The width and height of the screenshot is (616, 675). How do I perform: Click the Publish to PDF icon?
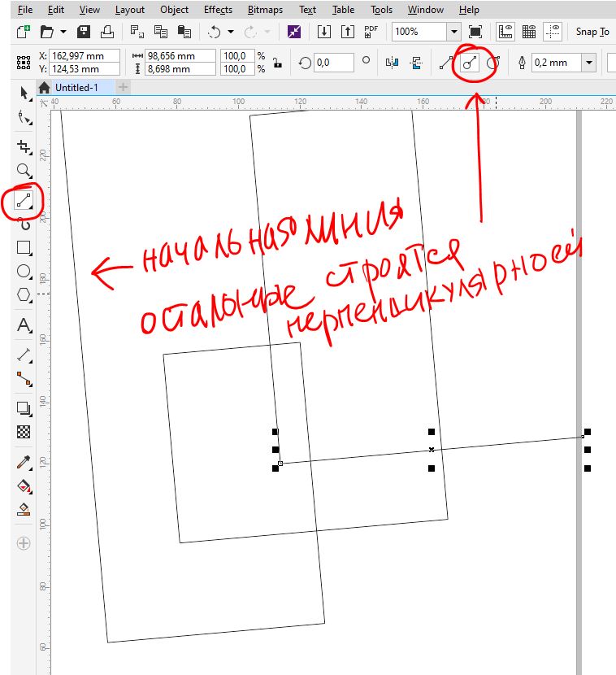(x=371, y=32)
